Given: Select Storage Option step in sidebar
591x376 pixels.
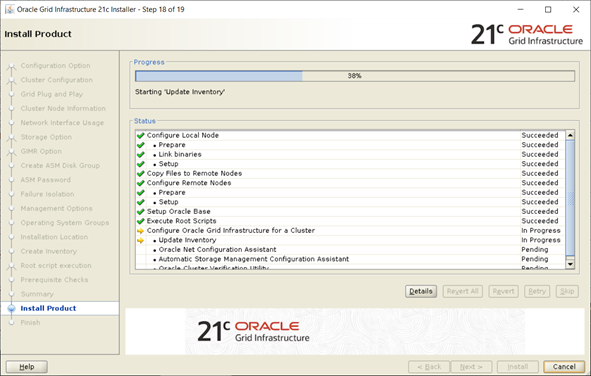Looking at the screenshot, I should (x=46, y=137).
